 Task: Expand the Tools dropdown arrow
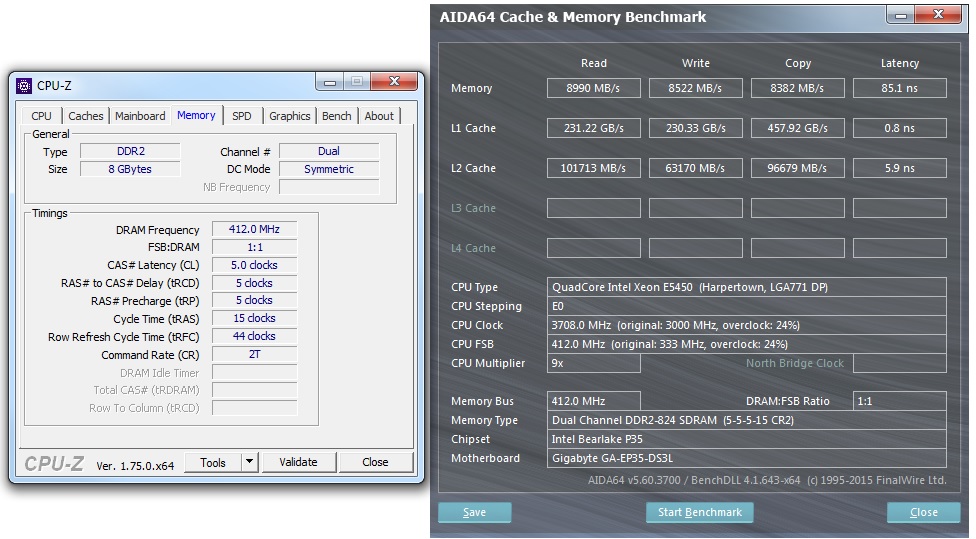(249, 462)
